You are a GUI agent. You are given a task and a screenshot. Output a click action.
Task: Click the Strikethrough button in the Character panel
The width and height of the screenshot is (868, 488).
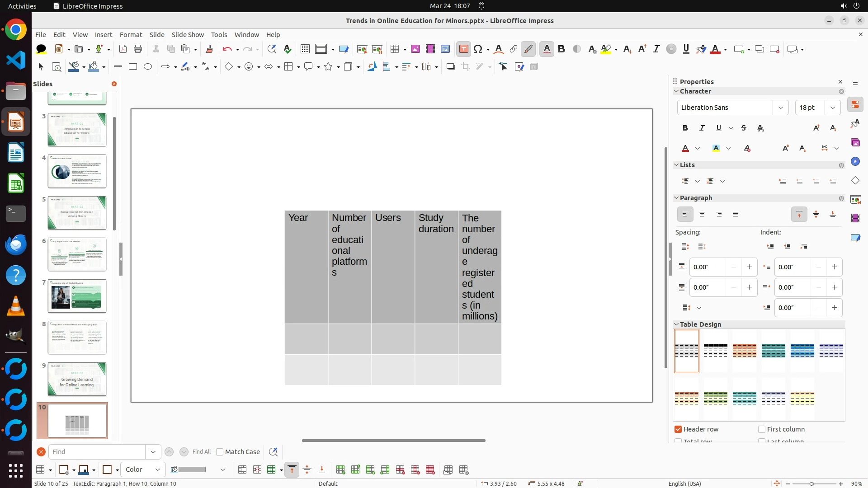pos(744,128)
